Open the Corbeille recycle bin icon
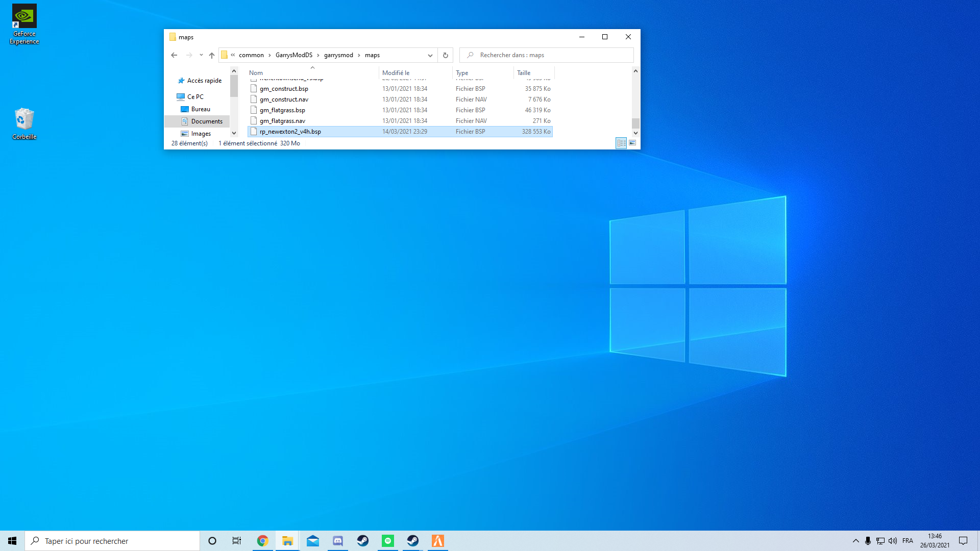 [x=24, y=124]
